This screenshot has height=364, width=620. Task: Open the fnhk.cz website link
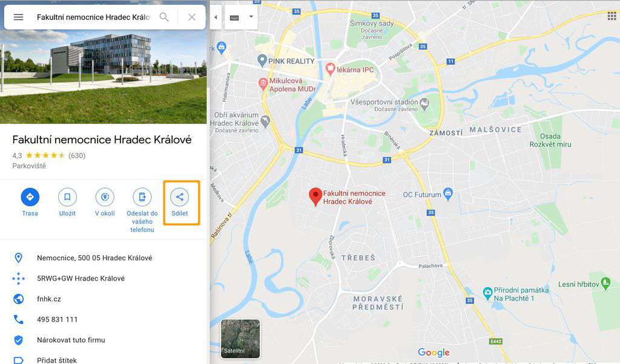click(x=49, y=299)
